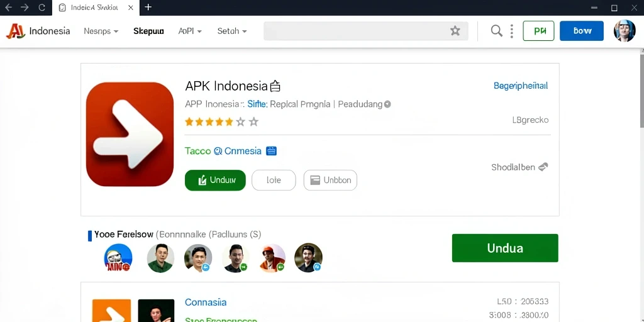
Task: Open the sixth follower avatar with dark cap
Action: pos(308,258)
